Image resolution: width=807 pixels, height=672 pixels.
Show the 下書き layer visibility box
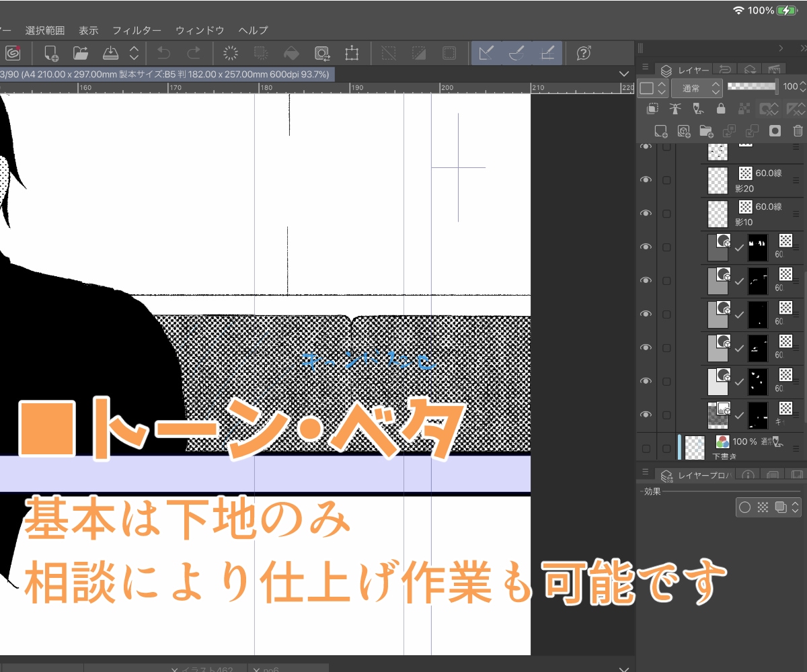[x=646, y=448]
